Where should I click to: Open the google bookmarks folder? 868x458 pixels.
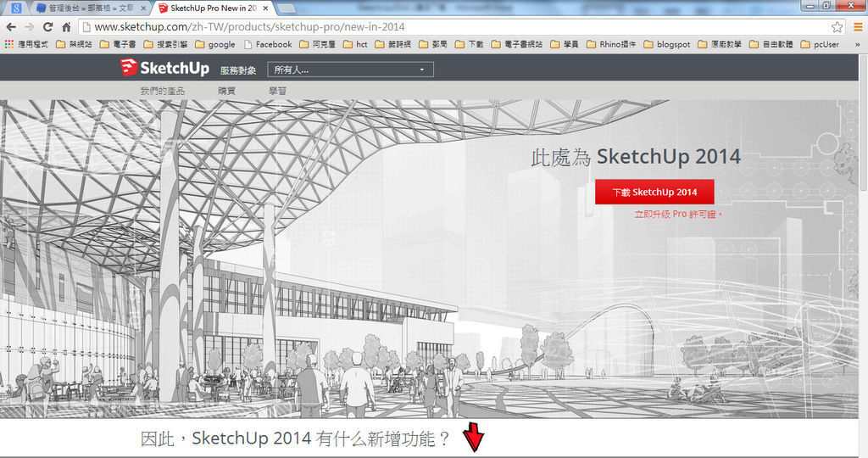(215, 44)
